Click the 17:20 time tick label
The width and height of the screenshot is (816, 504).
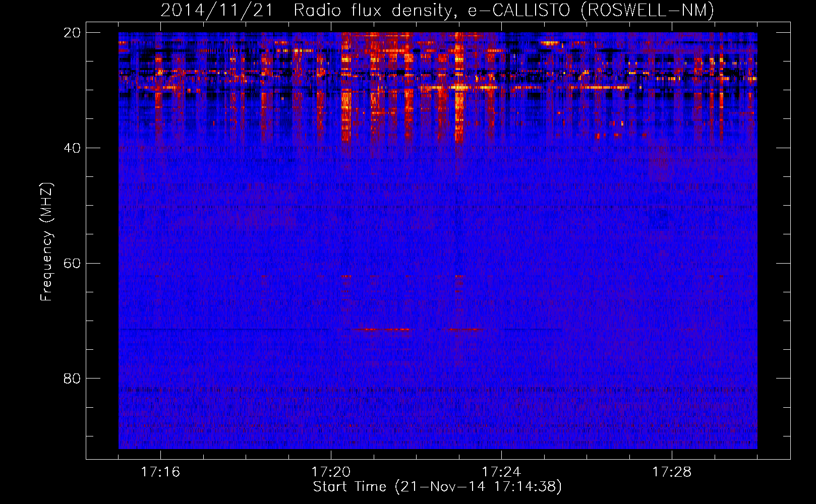[331, 472]
